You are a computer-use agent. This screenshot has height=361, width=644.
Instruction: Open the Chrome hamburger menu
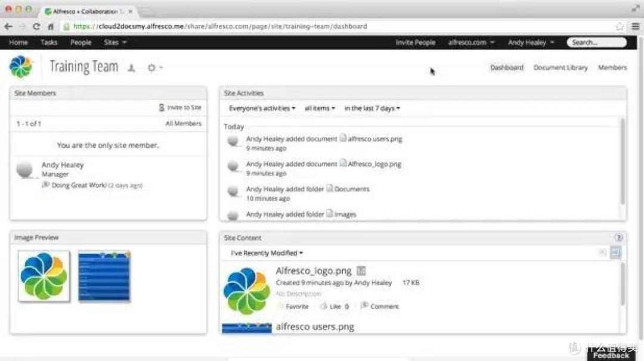[635, 27]
